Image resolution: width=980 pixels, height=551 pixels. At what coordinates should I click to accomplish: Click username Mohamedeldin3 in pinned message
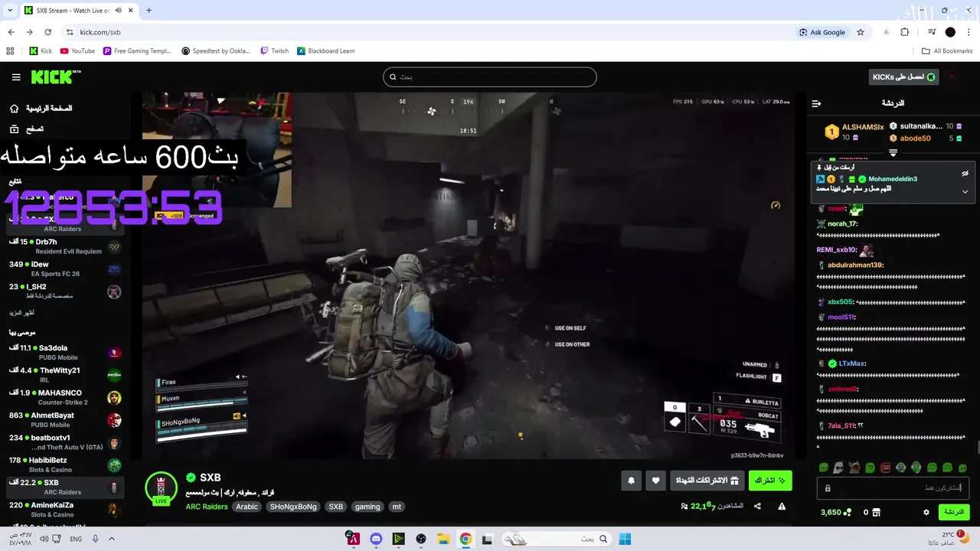tap(892, 179)
